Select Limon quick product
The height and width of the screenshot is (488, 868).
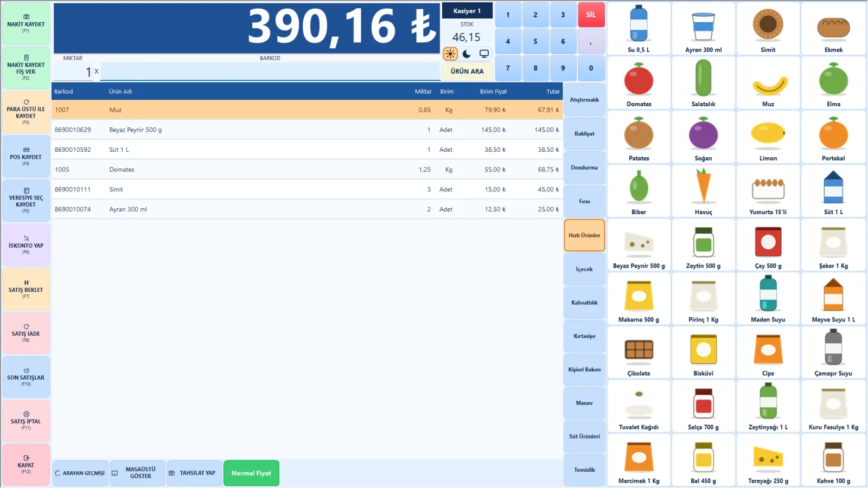click(768, 137)
